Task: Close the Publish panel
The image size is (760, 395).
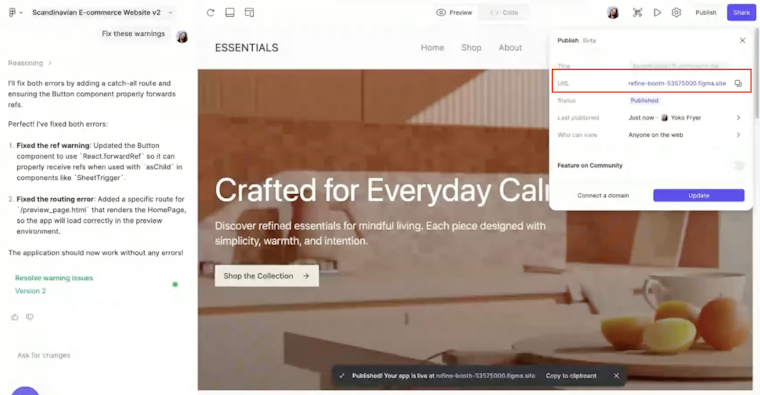Action: 742,40
